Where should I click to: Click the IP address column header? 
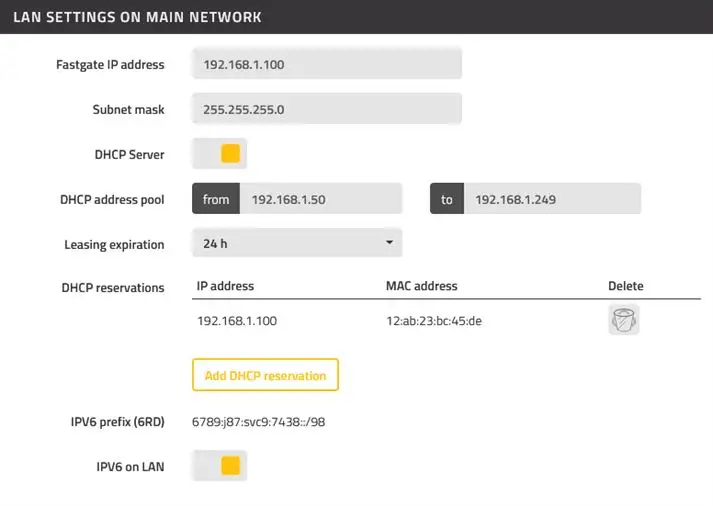click(225, 286)
